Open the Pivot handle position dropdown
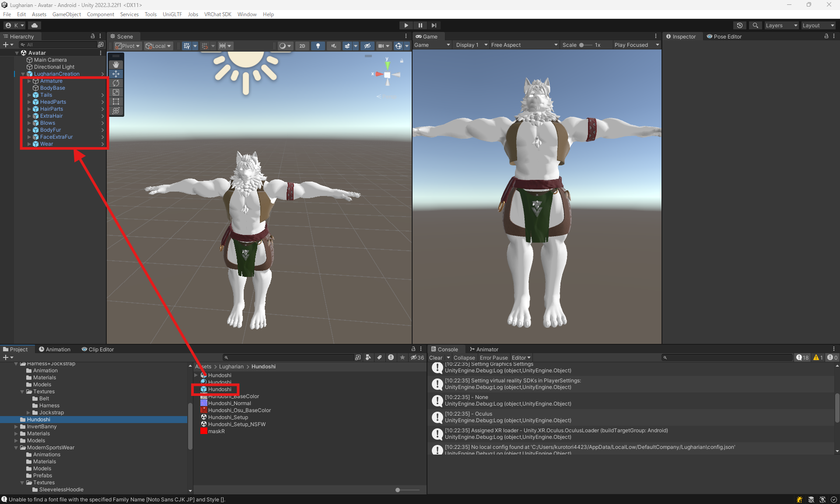This screenshot has height=504, width=840. point(127,46)
